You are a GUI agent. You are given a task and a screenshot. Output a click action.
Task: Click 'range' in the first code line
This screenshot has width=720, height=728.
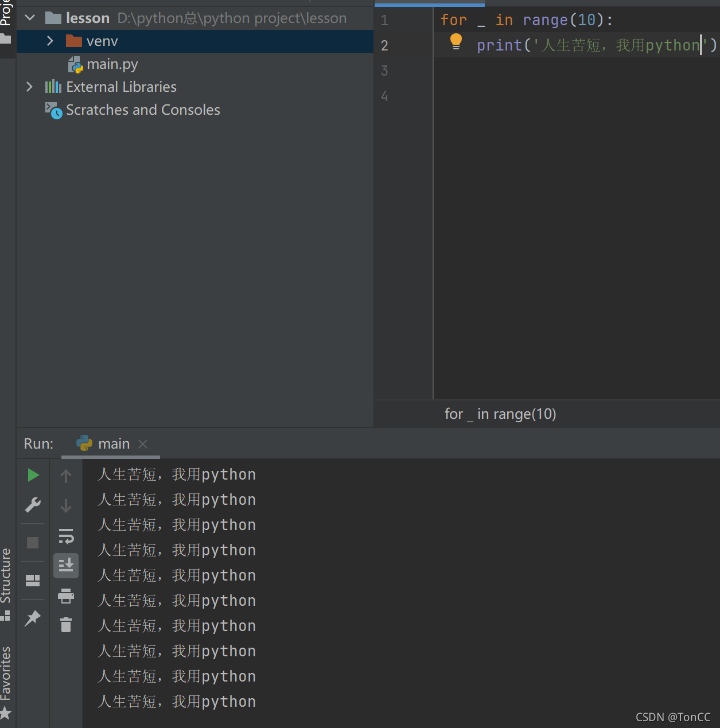(545, 20)
